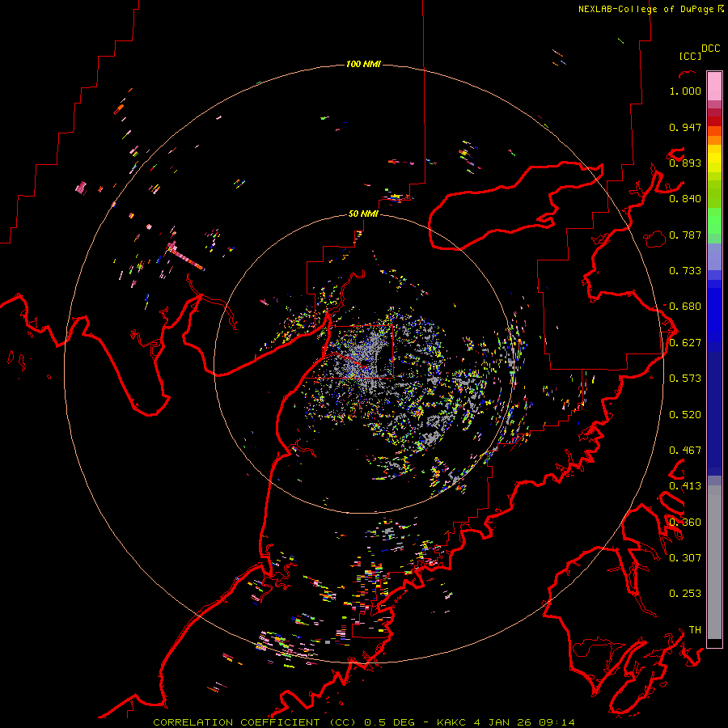Viewport: 728px width, 728px height.
Task: Click the 0.573 color scale value
Action: coord(685,379)
